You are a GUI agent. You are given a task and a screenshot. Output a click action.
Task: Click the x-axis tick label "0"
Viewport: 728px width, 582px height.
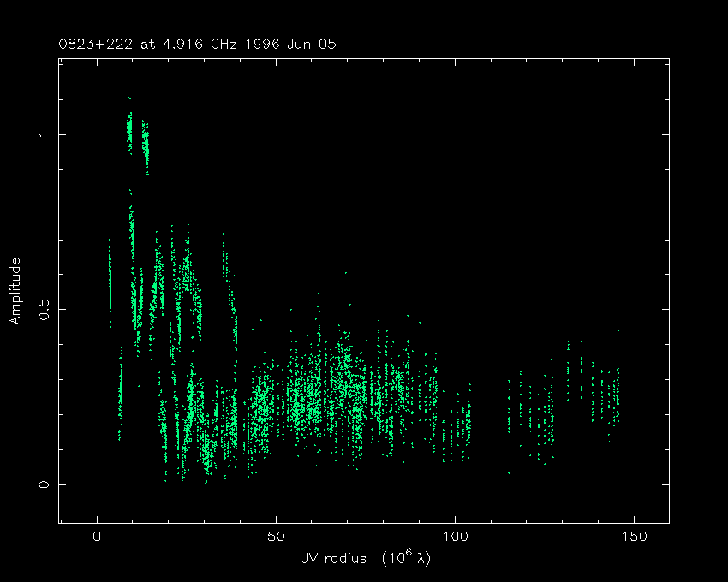click(x=98, y=537)
